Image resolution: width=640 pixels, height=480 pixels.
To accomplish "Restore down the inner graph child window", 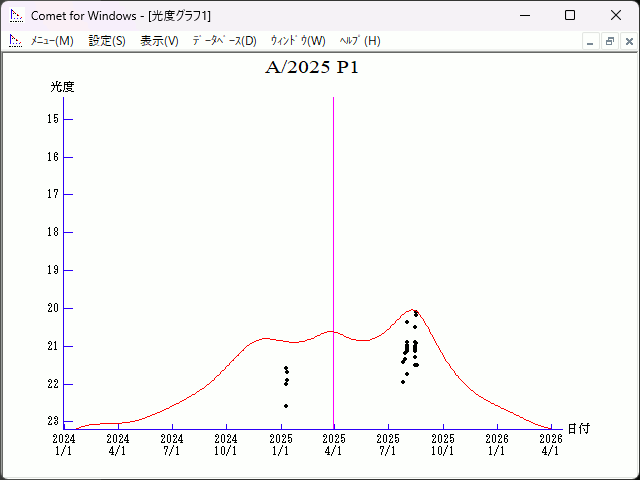I will (x=609, y=41).
